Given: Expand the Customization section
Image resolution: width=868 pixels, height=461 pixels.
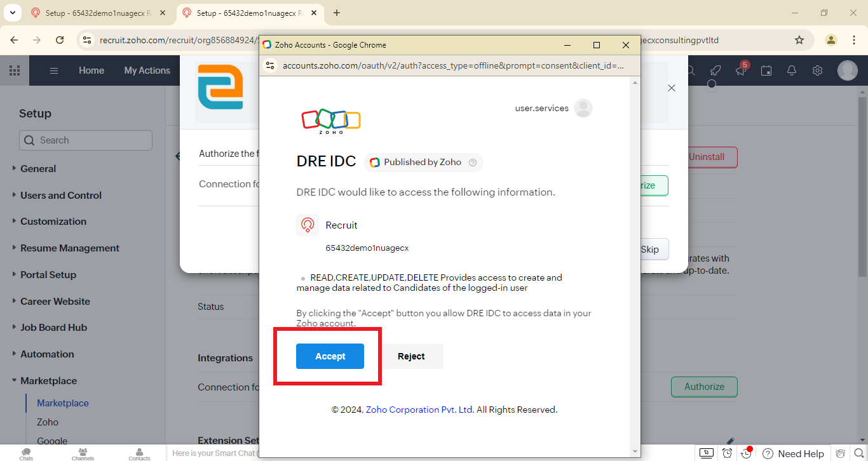Looking at the screenshot, I should pos(53,222).
